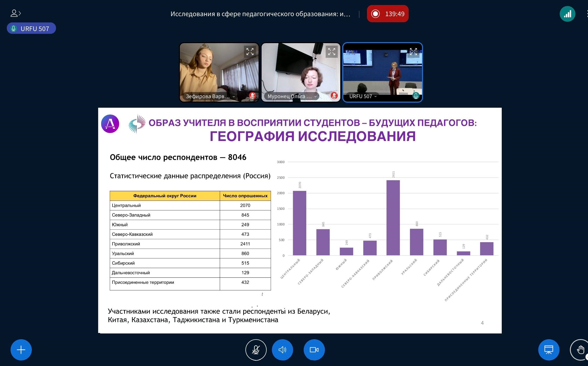The width and height of the screenshot is (588, 366).
Task: Click the recording indicator button
Action: 387,14
